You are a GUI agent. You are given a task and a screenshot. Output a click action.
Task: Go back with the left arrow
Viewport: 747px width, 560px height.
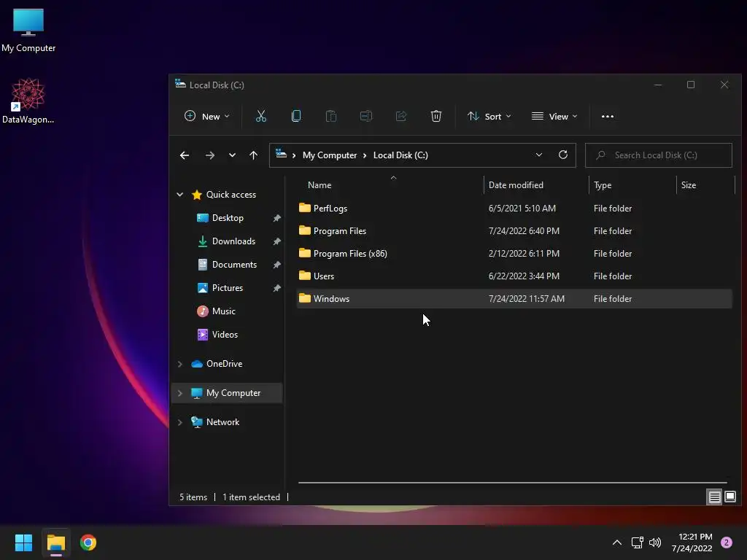[x=185, y=155]
